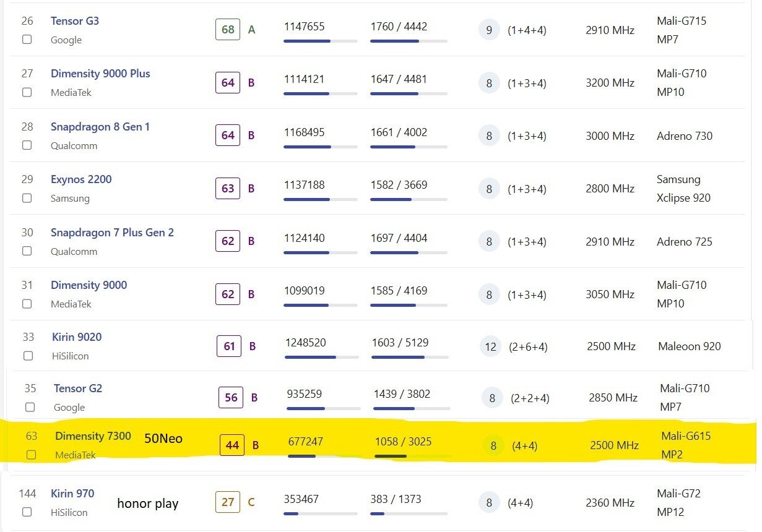Click the 2360 MHz frequency value
762x532 pixels.
pos(610,503)
